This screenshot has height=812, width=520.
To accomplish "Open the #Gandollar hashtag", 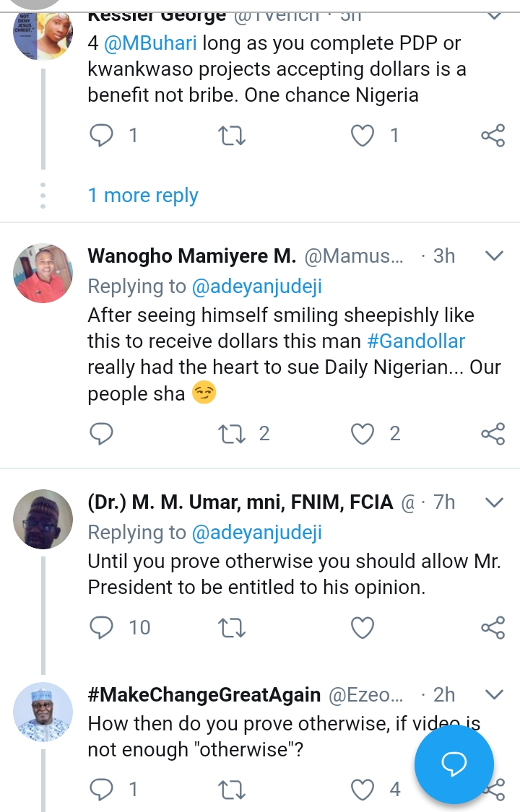I will 416,341.
